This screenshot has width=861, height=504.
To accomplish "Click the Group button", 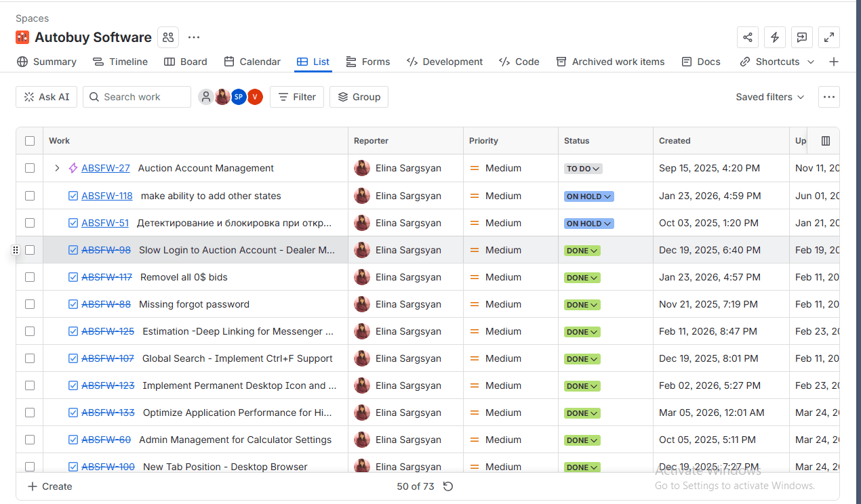I will pos(359,97).
